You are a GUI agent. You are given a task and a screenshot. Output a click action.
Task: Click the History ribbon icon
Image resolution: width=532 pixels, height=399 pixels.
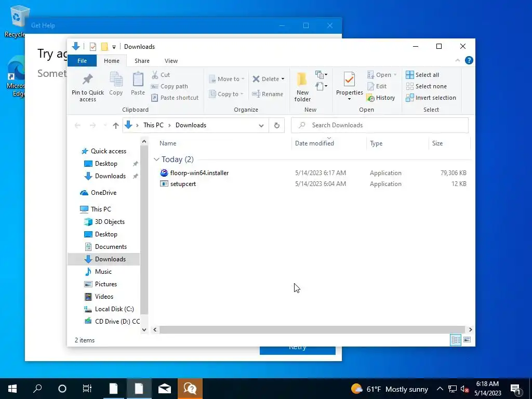click(370, 98)
